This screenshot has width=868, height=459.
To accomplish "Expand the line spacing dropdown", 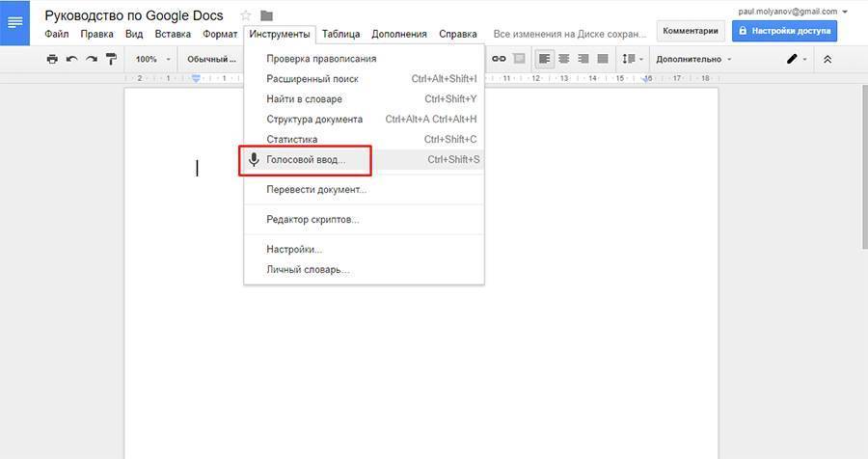I will coord(633,59).
